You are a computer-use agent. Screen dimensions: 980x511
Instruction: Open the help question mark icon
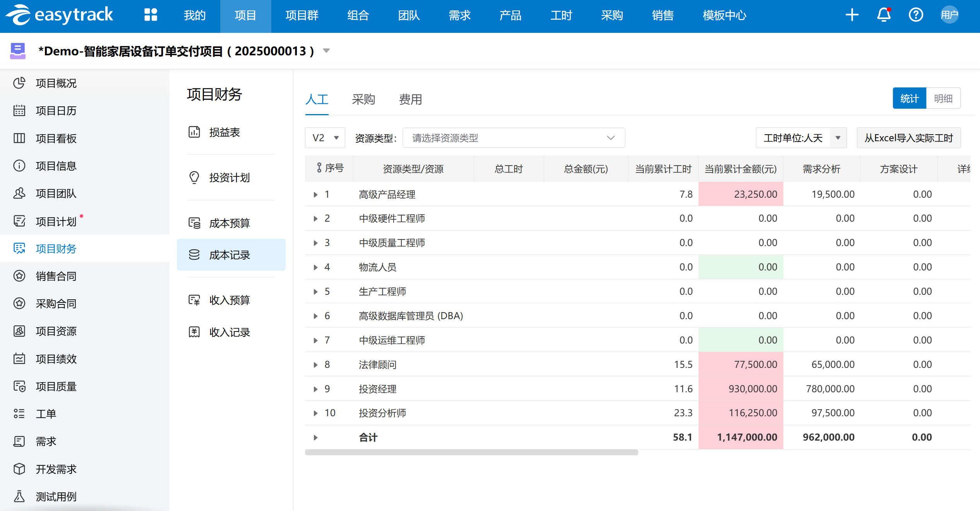(916, 15)
